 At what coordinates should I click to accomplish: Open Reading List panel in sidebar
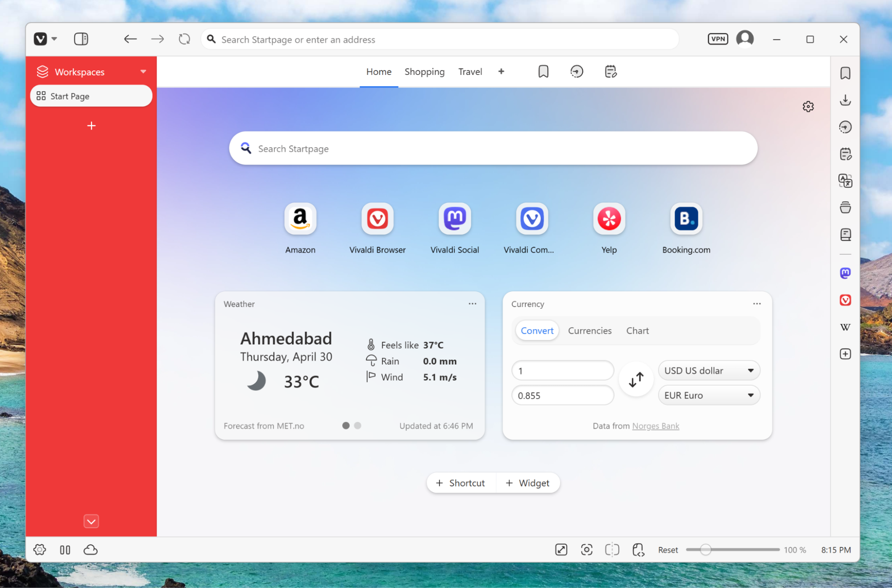845,235
